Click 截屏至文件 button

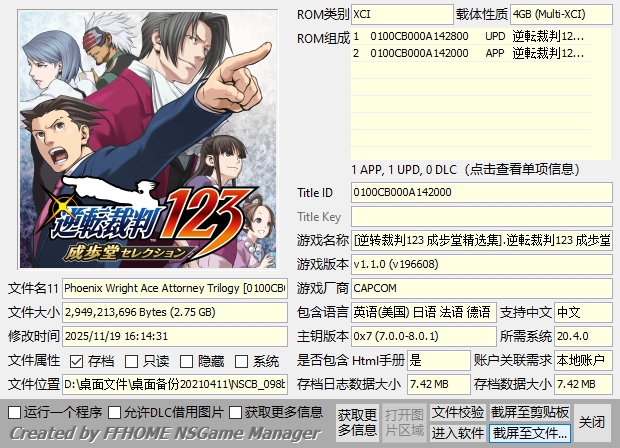click(x=530, y=433)
